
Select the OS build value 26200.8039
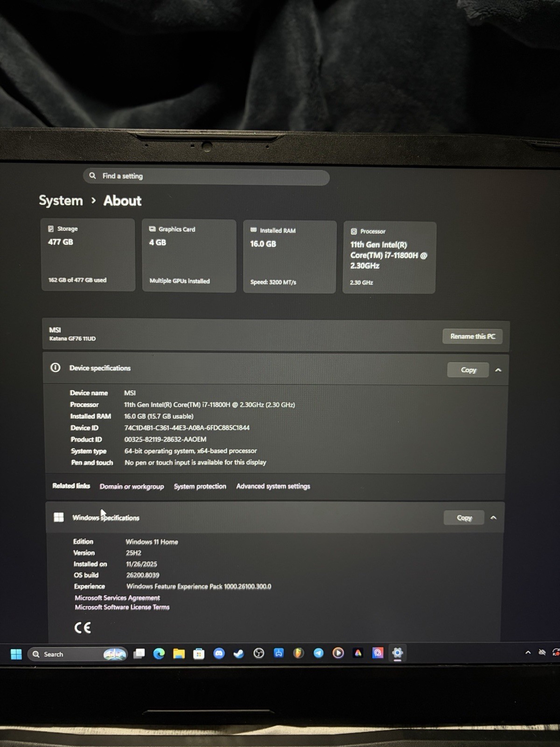143,575
